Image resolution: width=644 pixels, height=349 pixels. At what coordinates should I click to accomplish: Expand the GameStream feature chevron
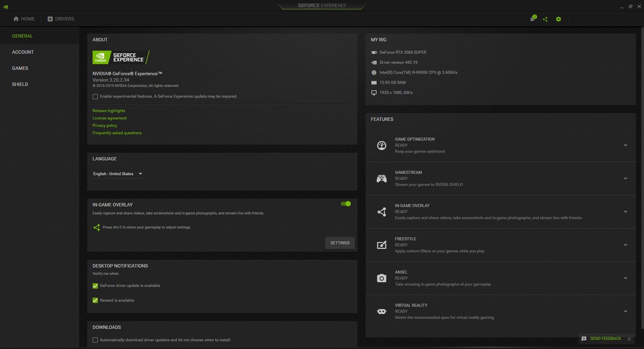[x=625, y=178]
